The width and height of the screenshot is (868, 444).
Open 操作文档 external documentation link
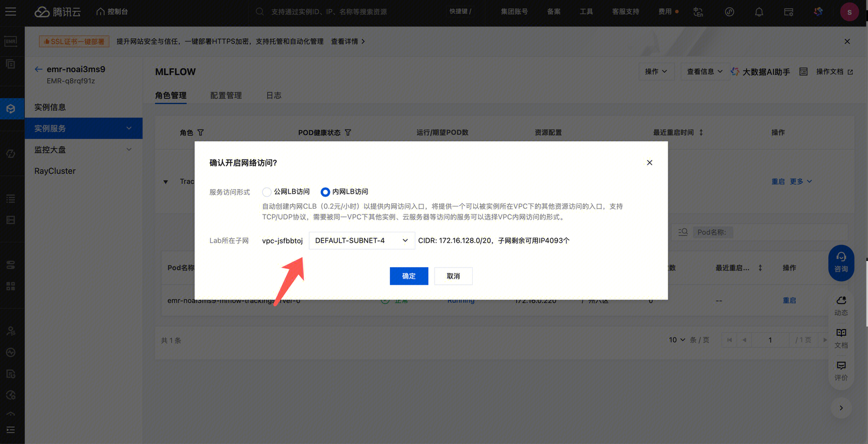click(x=834, y=72)
